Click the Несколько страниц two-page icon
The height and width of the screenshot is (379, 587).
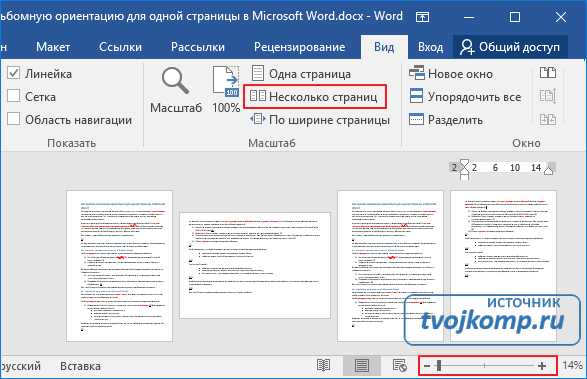click(258, 96)
